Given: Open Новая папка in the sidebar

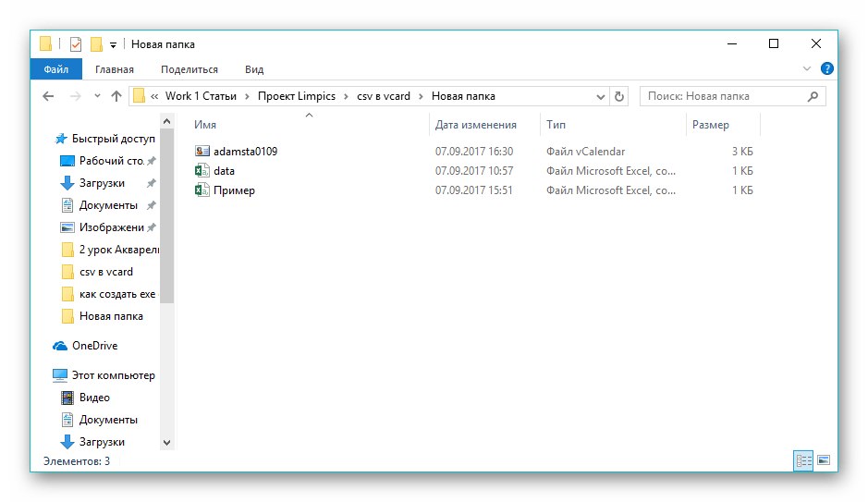Looking at the screenshot, I should point(111,316).
